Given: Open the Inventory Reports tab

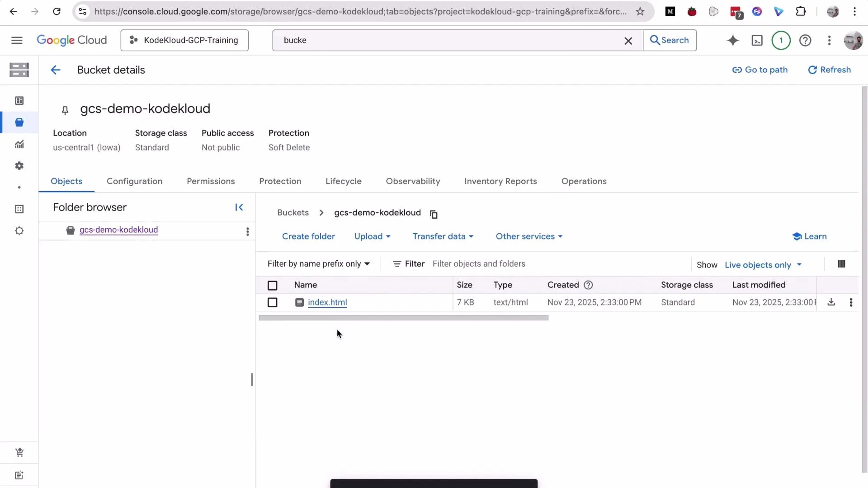Looking at the screenshot, I should [500, 181].
